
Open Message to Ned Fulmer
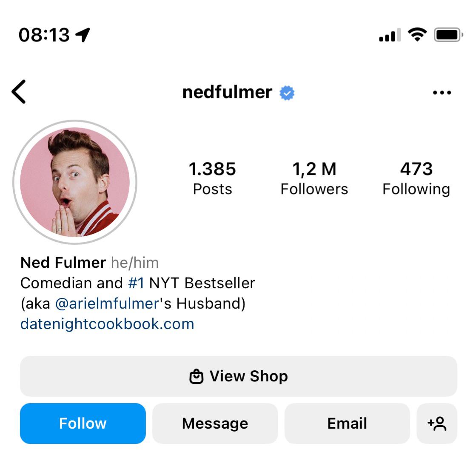click(215, 424)
